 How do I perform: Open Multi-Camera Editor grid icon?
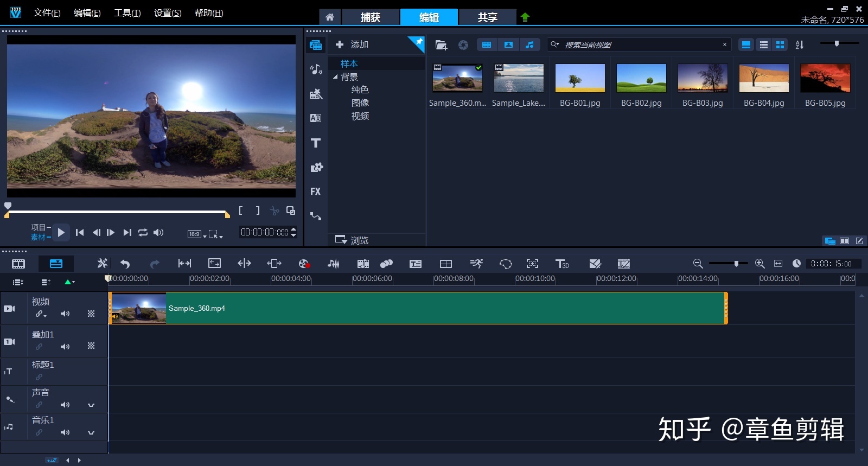(446, 264)
